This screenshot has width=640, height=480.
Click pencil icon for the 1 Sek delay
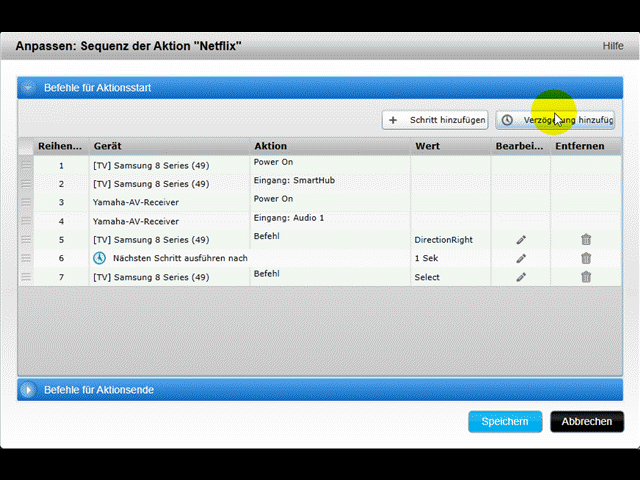pos(520,258)
